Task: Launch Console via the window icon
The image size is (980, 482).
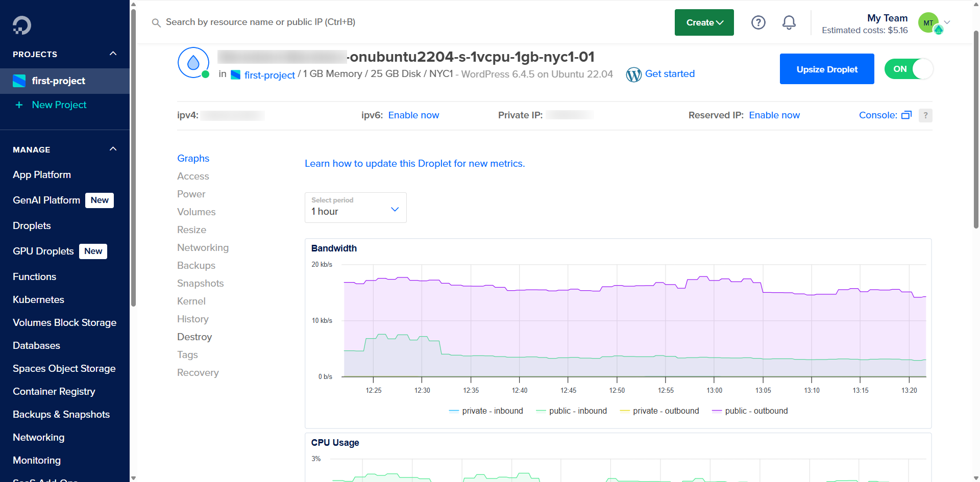Action: [906, 115]
